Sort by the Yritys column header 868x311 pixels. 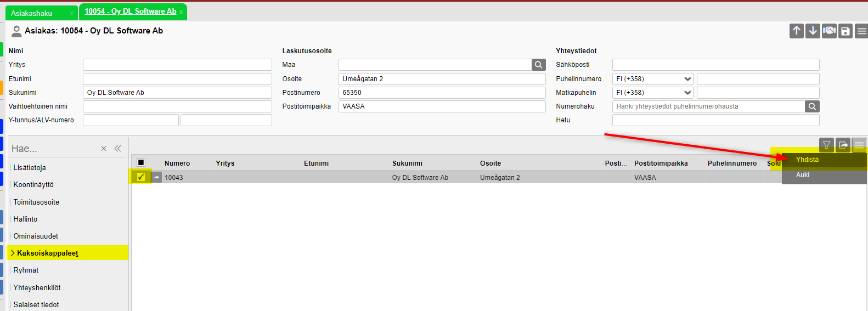pyautogui.click(x=225, y=163)
